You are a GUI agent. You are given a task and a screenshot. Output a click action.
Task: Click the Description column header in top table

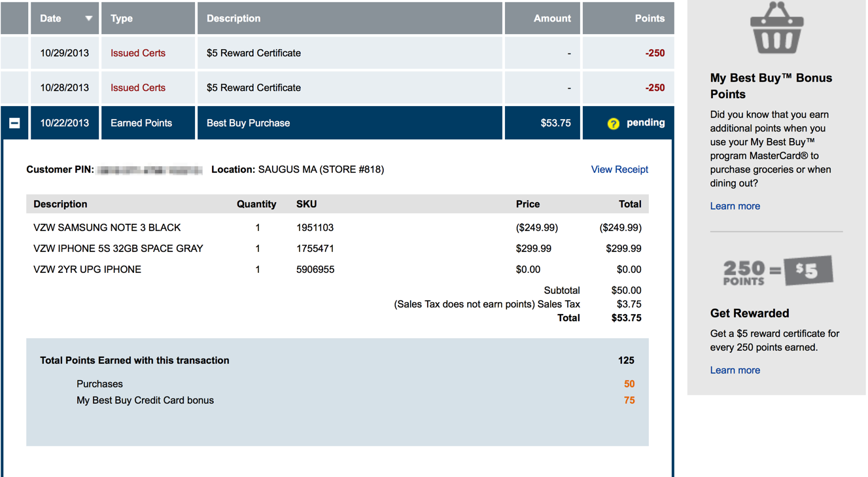[x=350, y=18]
